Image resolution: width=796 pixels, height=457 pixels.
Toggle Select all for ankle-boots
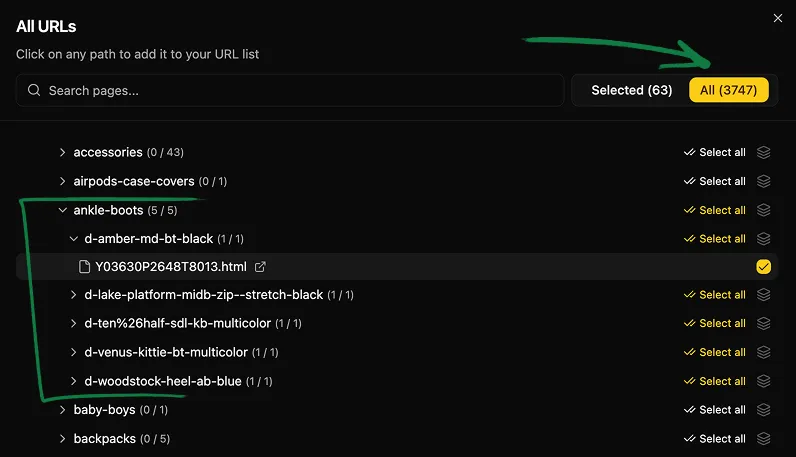tap(714, 211)
